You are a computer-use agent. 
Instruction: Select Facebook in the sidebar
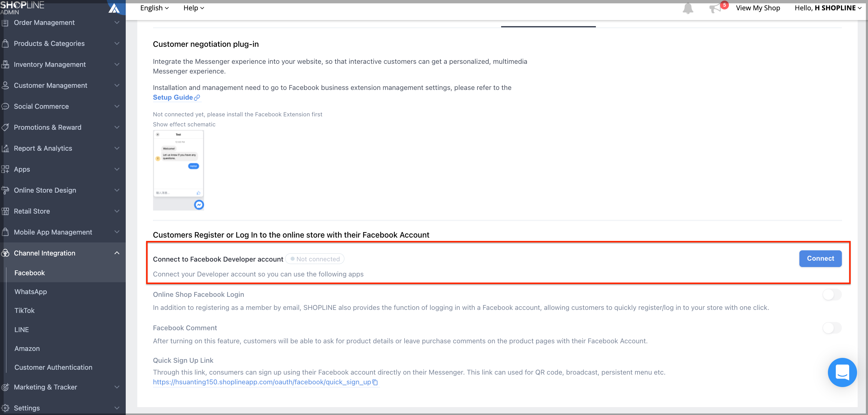point(30,273)
